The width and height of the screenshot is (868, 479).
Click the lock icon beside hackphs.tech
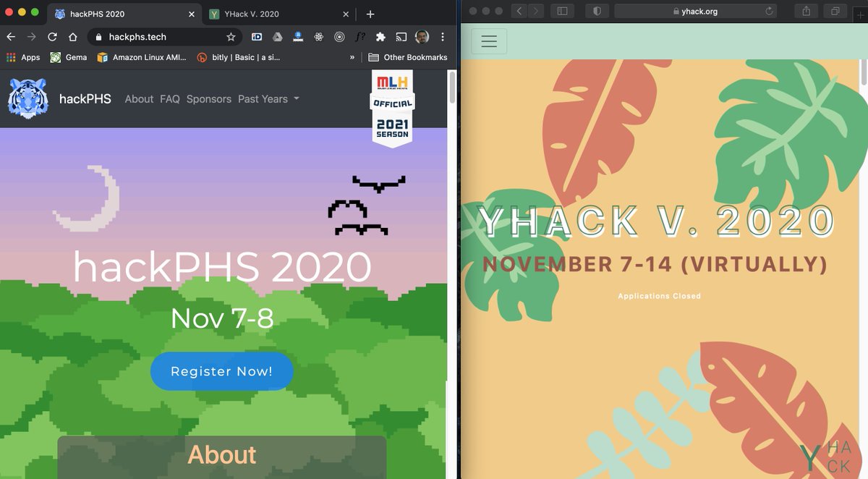click(x=98, y=37)
